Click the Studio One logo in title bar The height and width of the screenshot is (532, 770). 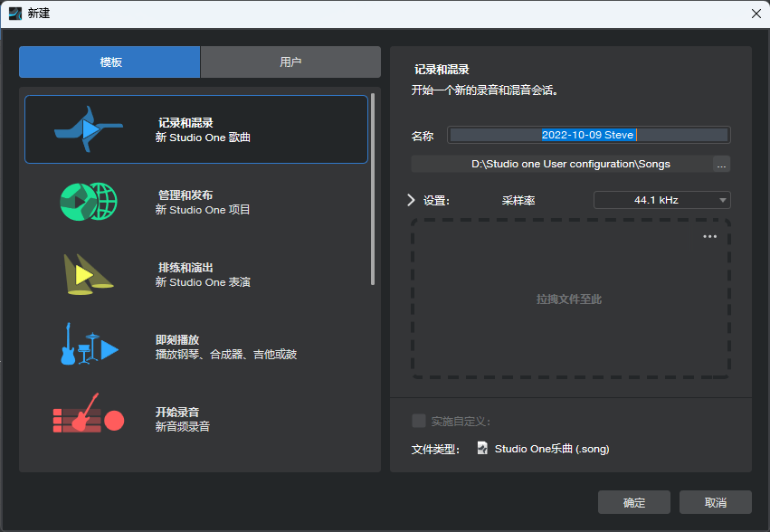click(15, 14)
